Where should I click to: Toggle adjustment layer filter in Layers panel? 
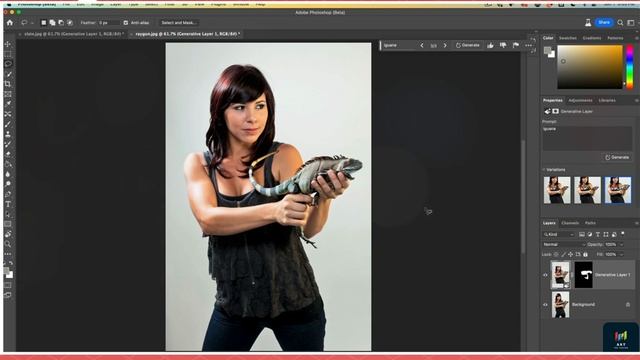pos(590,234)
